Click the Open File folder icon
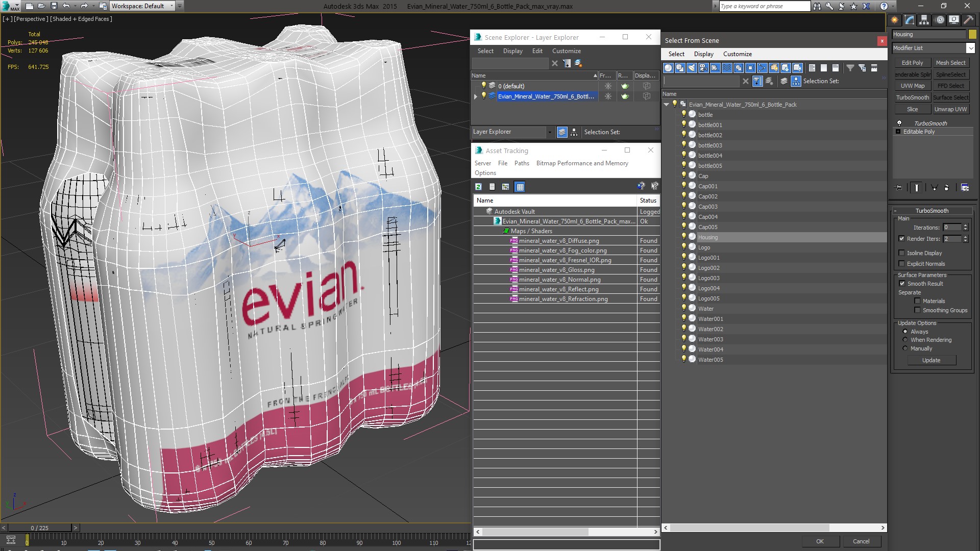 42,6
